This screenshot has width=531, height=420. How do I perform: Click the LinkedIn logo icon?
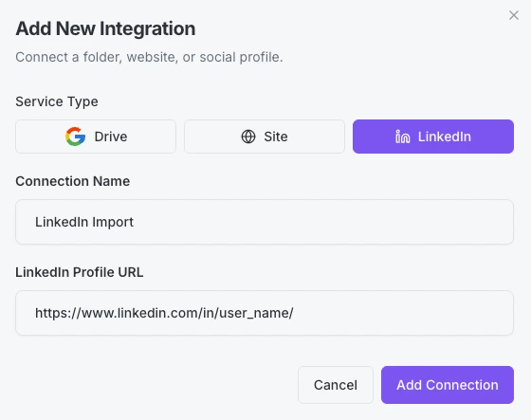(403, 137)
